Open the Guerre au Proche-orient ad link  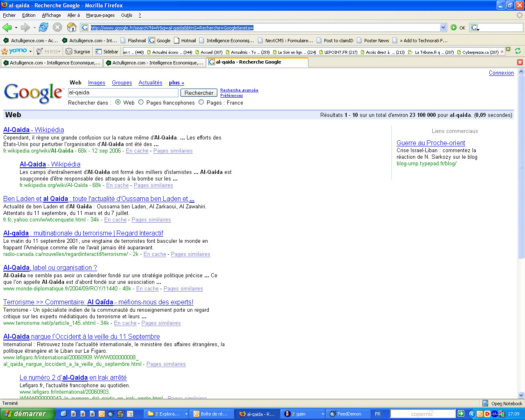pos(431,143)
